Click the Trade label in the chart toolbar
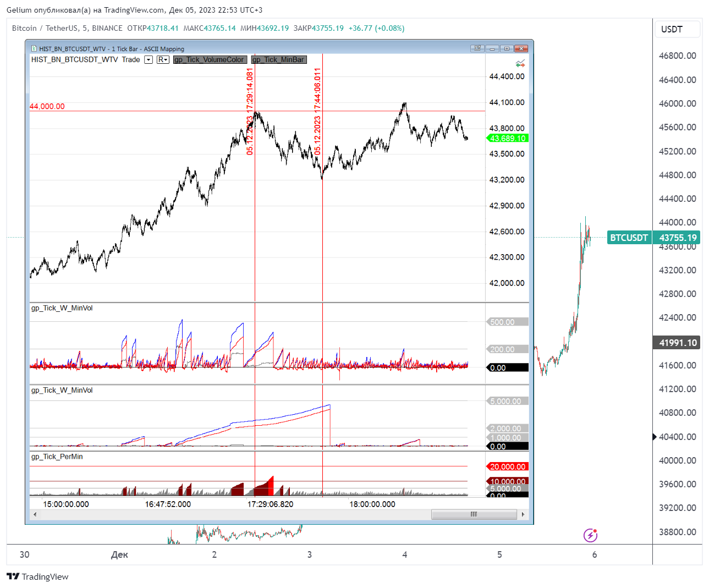Image resolution: width=709 pixels, height=588 pixels. coord(131,59)
